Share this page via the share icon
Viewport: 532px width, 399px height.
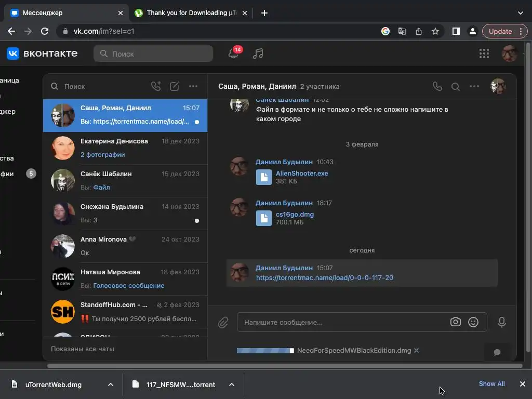(419, 31)
